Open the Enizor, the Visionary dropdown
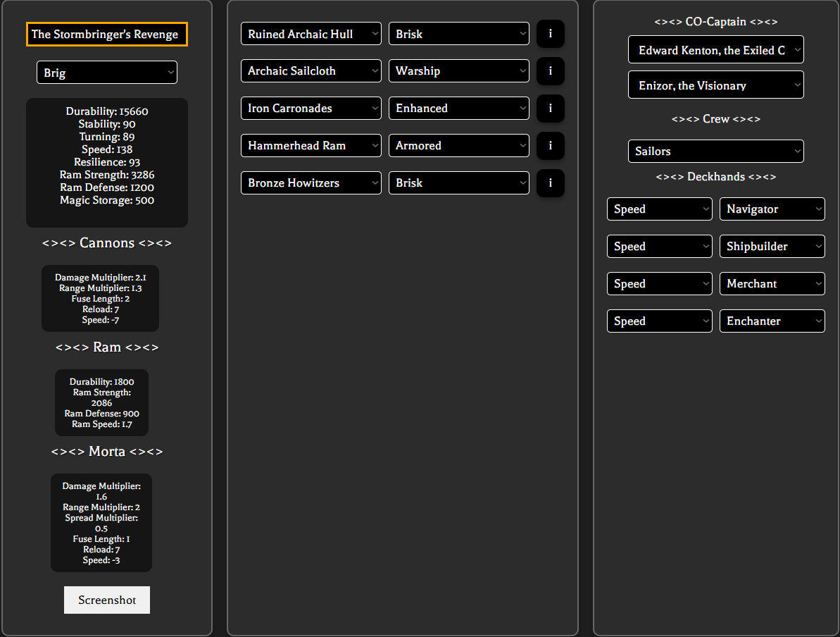 716,85
